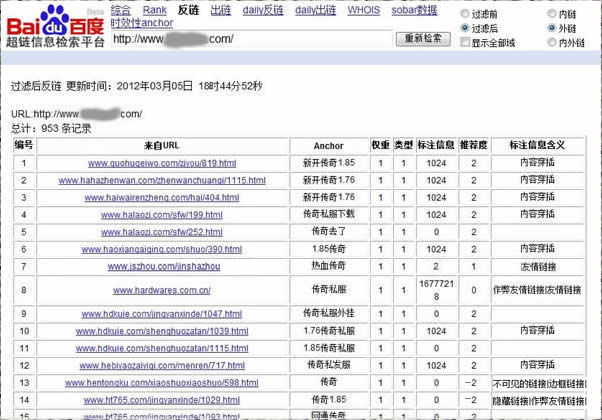Select the 过滤后 radio button

pyautogui.click(x=465, y=28)
